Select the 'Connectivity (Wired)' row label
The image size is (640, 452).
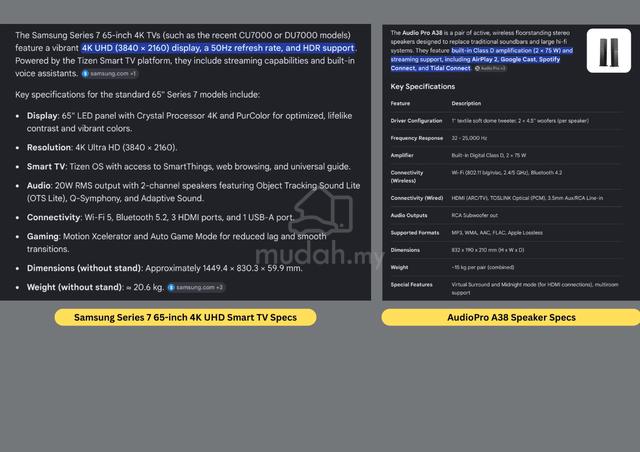point(416,198)
